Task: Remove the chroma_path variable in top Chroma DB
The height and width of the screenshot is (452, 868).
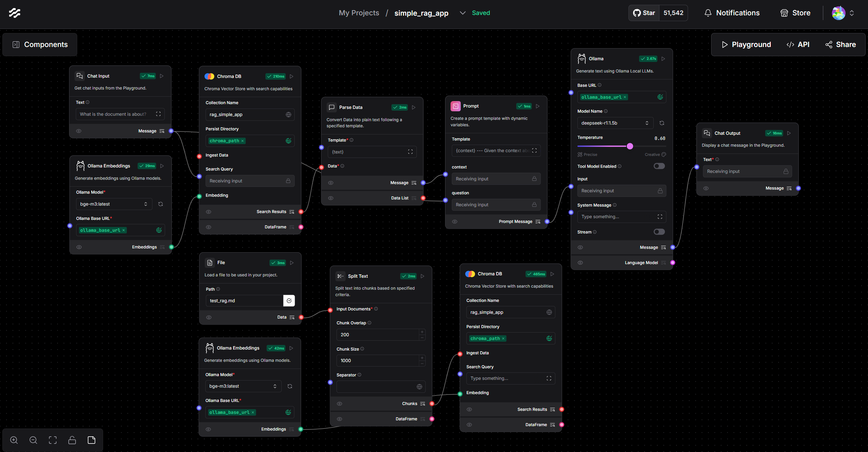Action: coord(243,141)
